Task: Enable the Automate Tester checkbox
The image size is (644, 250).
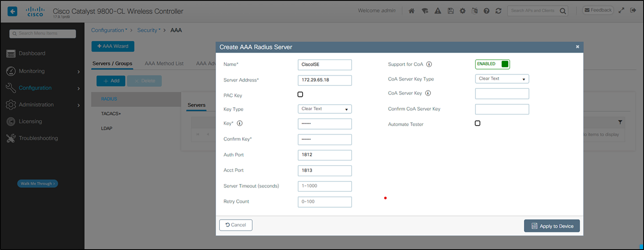Action: coord(478,123)
